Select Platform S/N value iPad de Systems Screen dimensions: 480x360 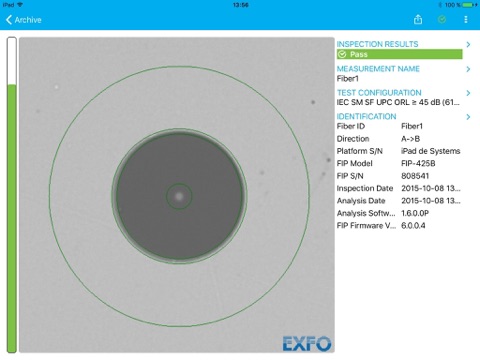[431, 151]
